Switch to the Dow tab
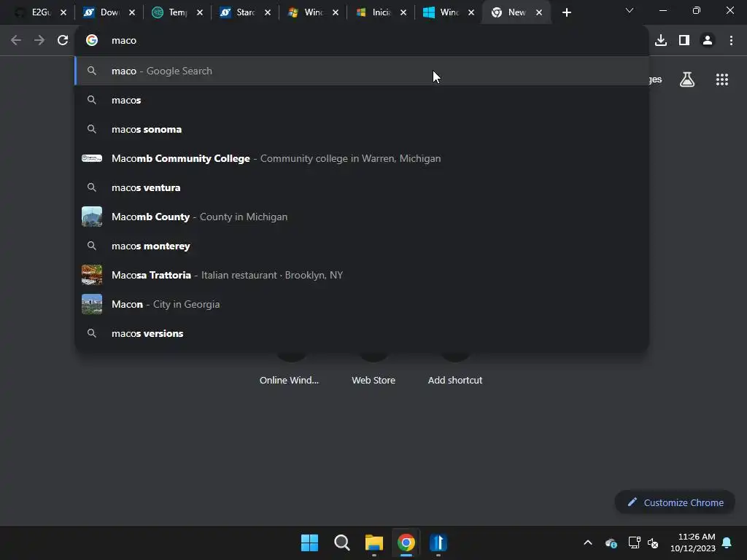Screen dimensions: 747x560 (109, 12)
